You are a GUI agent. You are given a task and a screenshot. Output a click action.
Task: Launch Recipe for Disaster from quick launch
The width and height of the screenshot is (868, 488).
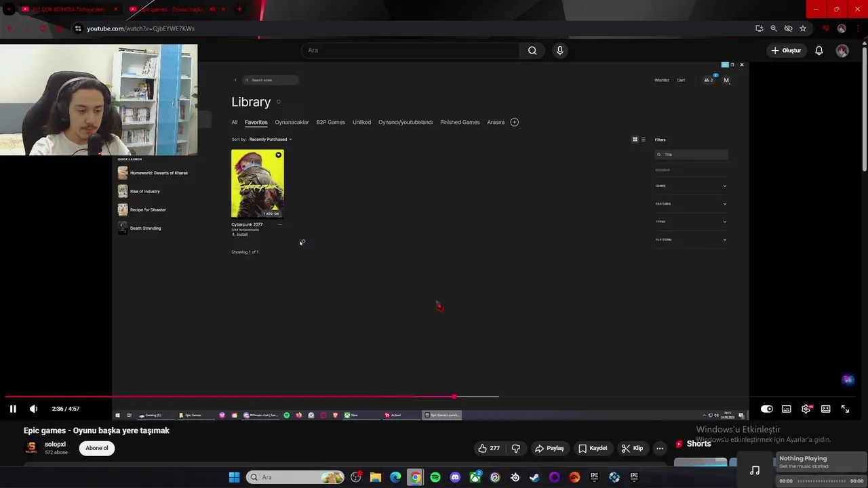[142, 209]
